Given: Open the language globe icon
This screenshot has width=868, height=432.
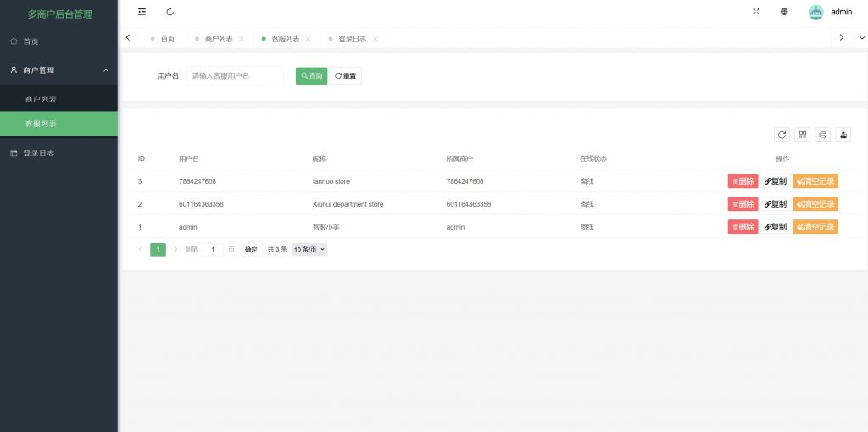Looking at the screenshot, I should coord(784,12).
